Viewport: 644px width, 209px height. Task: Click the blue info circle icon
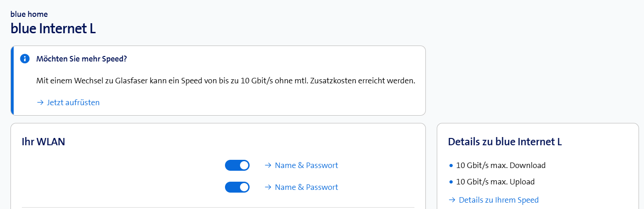(x=25, y=59)
